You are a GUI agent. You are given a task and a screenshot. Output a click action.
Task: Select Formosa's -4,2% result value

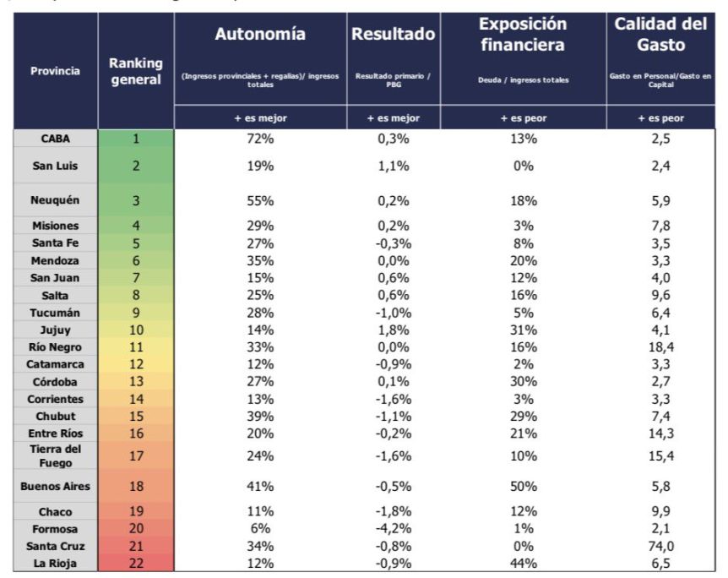tap(393, 529)
